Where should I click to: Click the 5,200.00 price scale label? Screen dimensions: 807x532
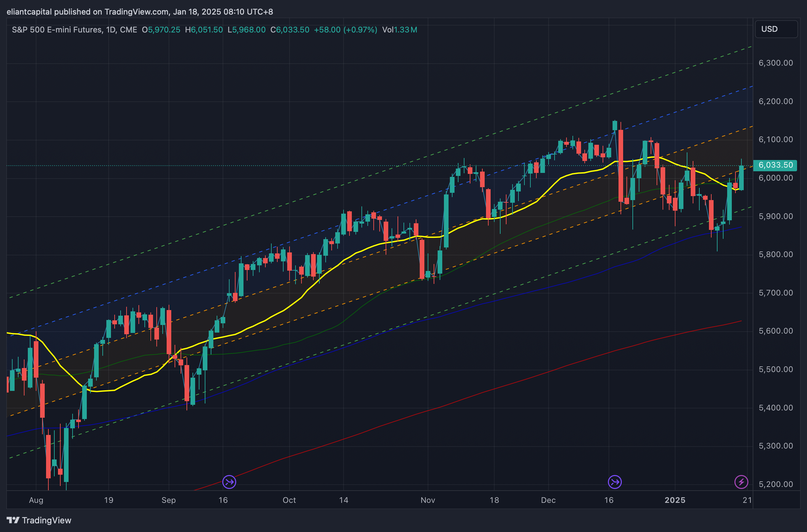click(x=776, y=484)
